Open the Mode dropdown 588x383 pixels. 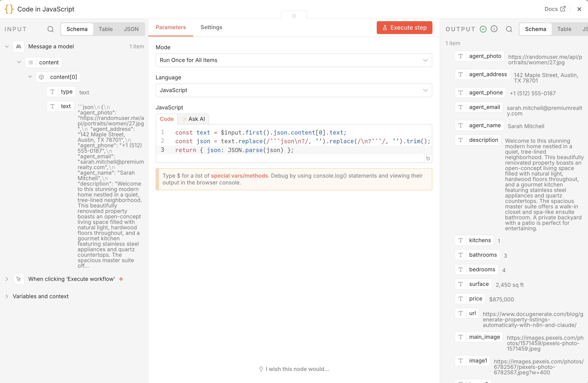pyautogui.click(x=294, y=60)
